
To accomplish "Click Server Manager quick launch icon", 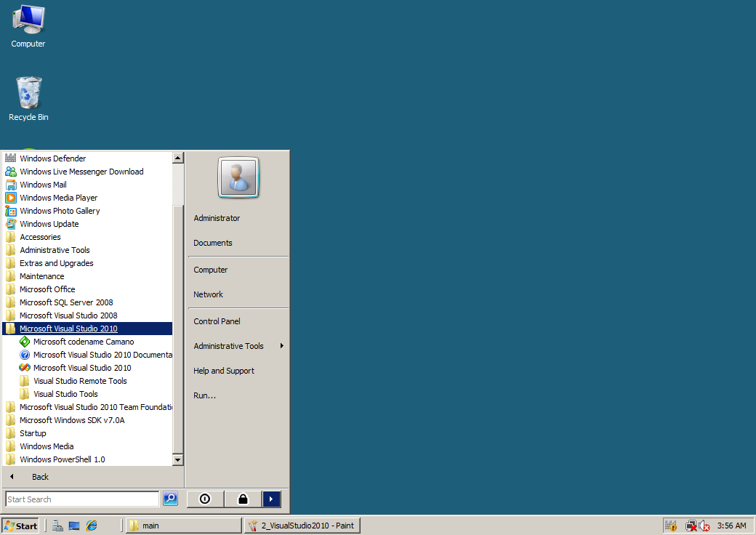I will click(x=58, y=526).
